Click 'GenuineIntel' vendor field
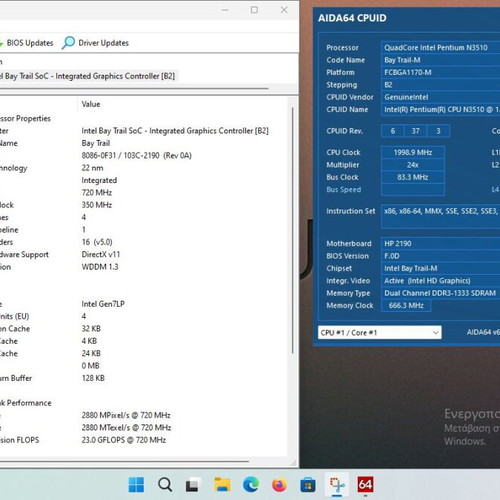This screenshot has height=500, width=500. pos(440,97)
